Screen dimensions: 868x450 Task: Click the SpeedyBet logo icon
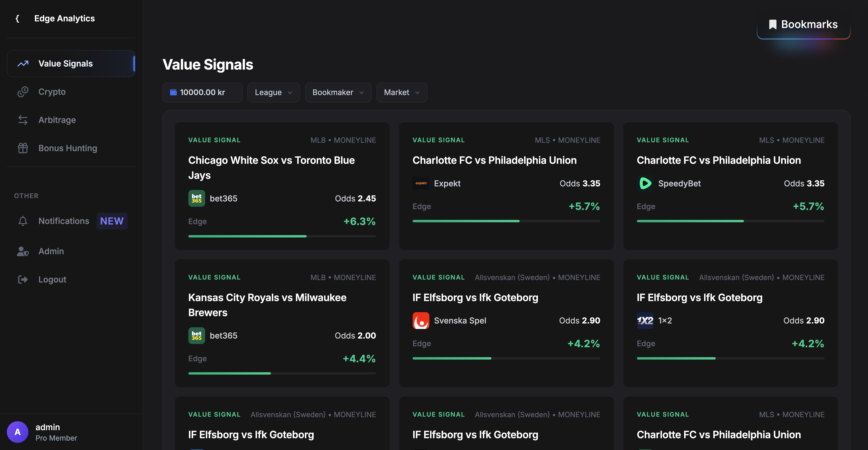(645, 183)
